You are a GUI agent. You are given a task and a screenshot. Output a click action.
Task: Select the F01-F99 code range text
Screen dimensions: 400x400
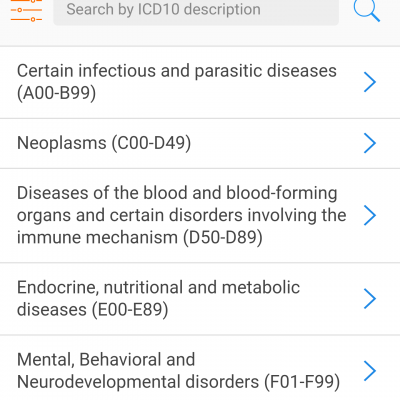pos(302,382)
